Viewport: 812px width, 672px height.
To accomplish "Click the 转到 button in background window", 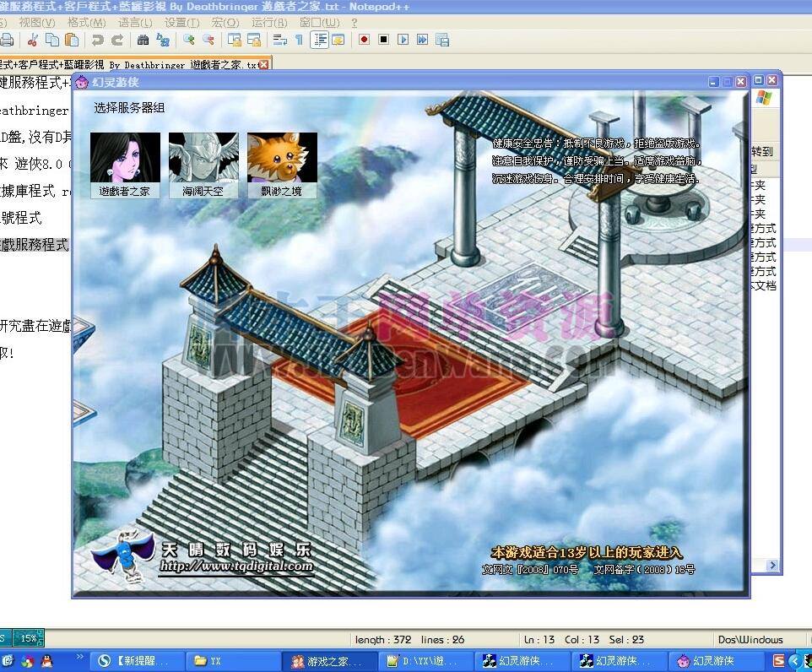I will click(x=761, y=151).
